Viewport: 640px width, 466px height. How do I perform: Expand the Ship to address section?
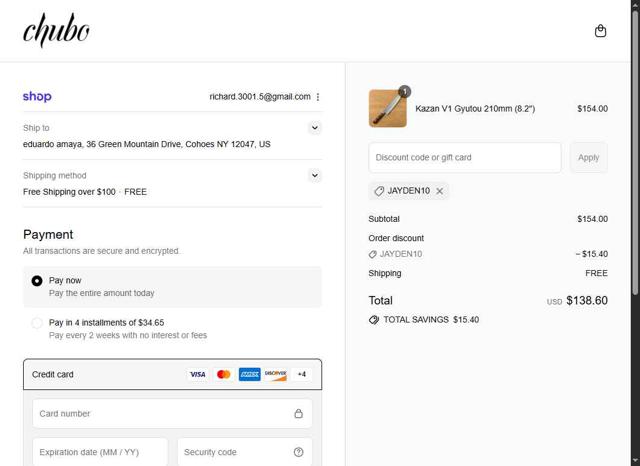(315, 128)
